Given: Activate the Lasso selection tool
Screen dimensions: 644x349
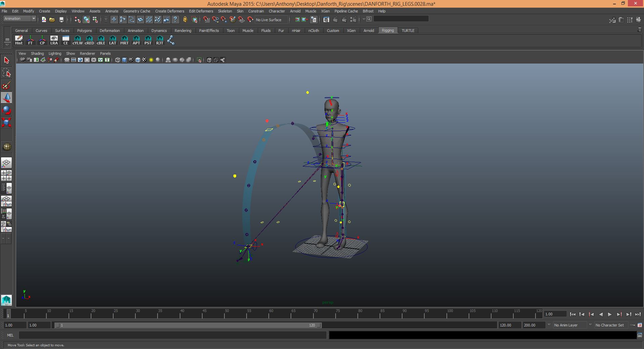Looking at the screenshot, I should click(x=7, y=73).
